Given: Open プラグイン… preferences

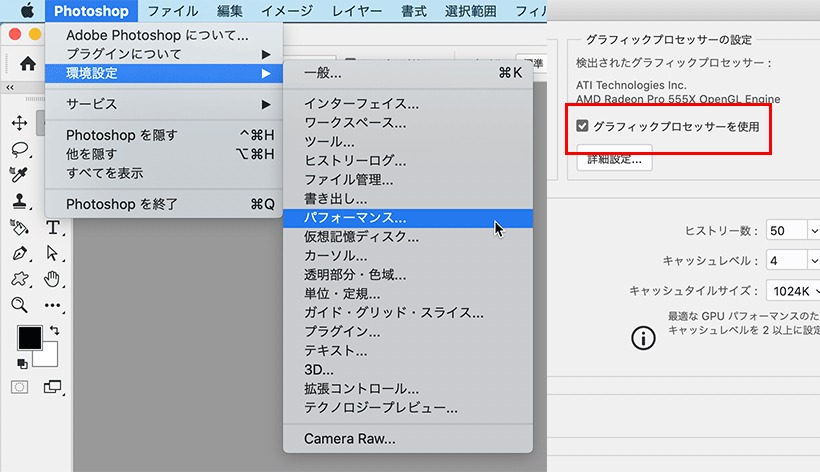Looking at the screenshot, I should (x=408, y=332).
